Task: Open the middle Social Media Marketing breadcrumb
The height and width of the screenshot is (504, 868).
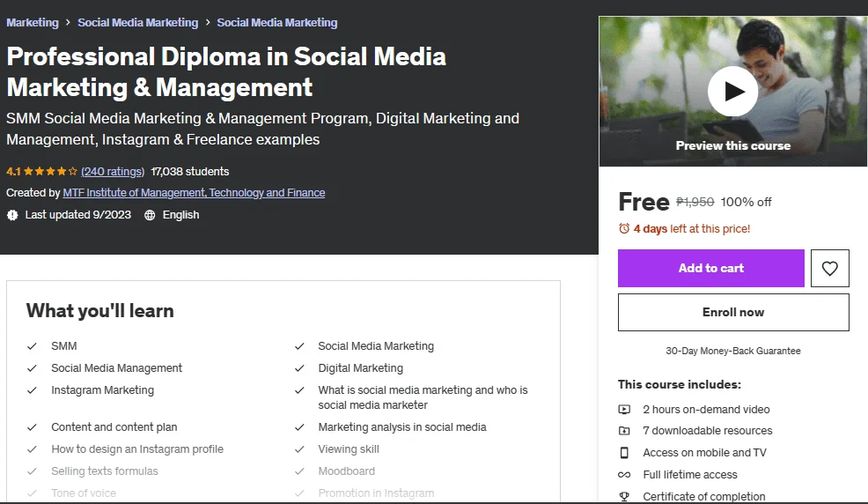Action: coord(138,23)
